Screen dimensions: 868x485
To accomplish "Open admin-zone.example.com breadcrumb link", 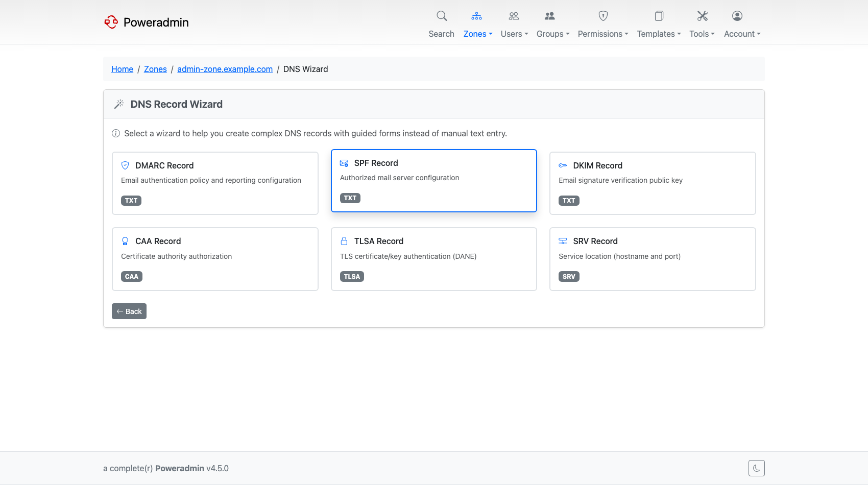I will tap(225, 69).
